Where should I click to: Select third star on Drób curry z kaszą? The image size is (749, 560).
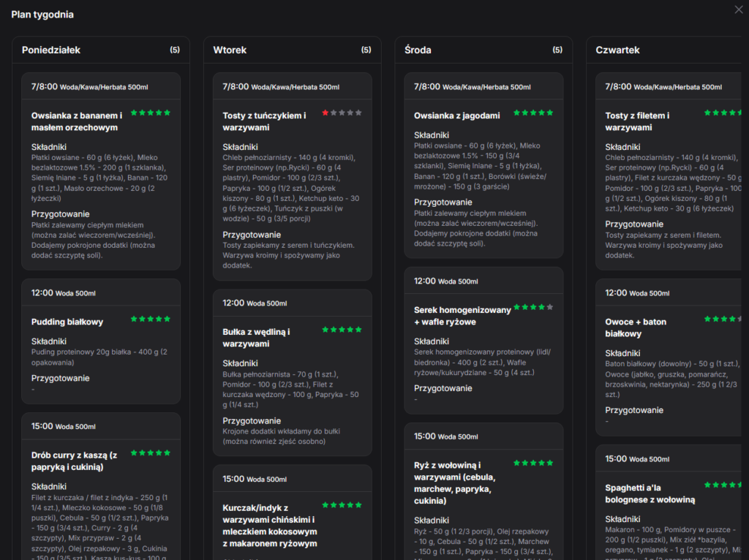pyautogui.click(x=151, y=453)
